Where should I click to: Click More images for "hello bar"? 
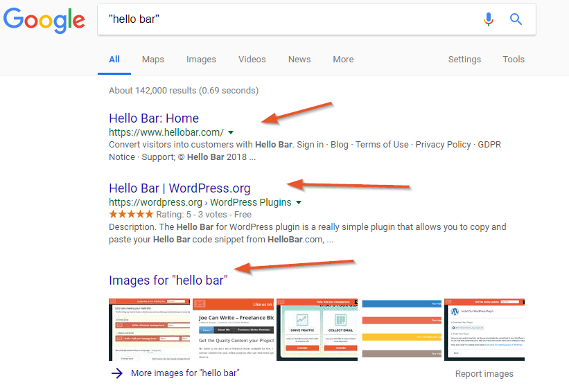coord(185,373)
